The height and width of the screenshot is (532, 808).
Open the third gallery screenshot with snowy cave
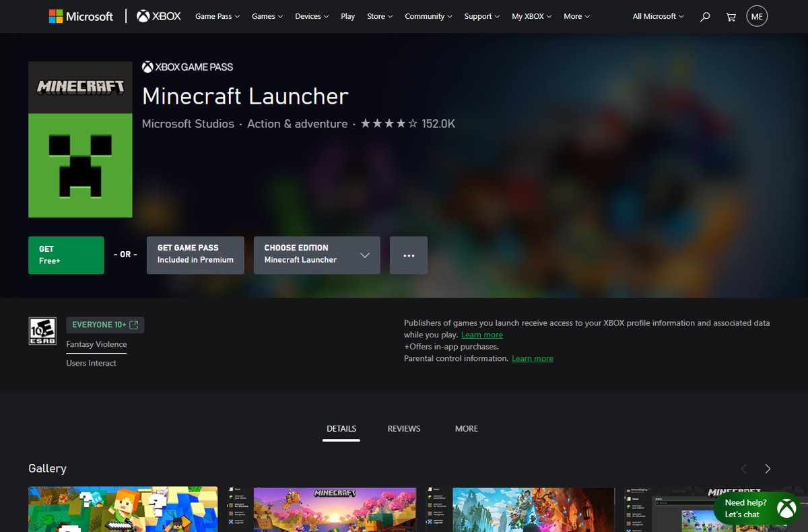coord(520,509)
